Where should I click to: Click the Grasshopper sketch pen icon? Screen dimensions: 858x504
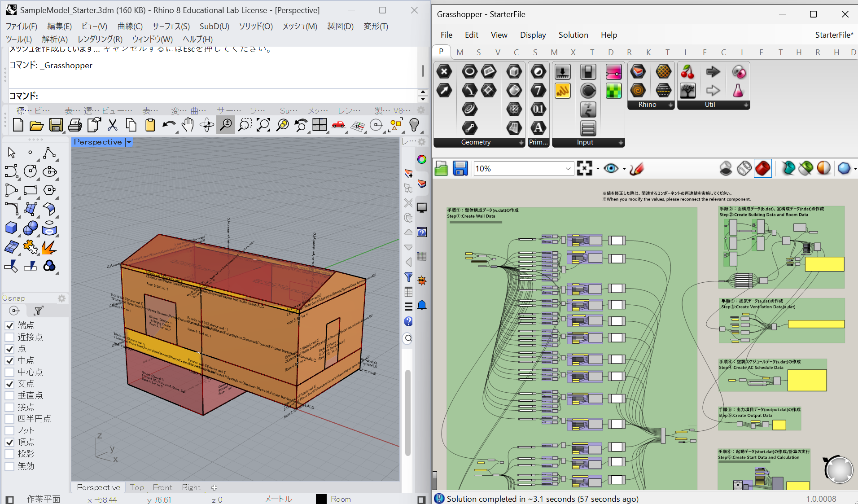pyautogui.click(x=637, y=169)
